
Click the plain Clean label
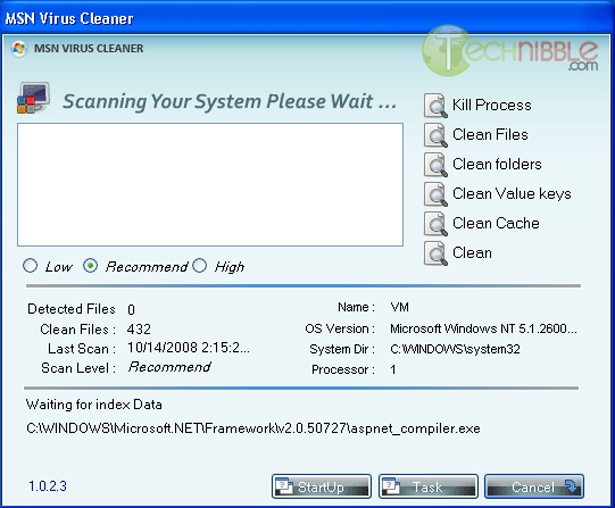pos(472,253)
